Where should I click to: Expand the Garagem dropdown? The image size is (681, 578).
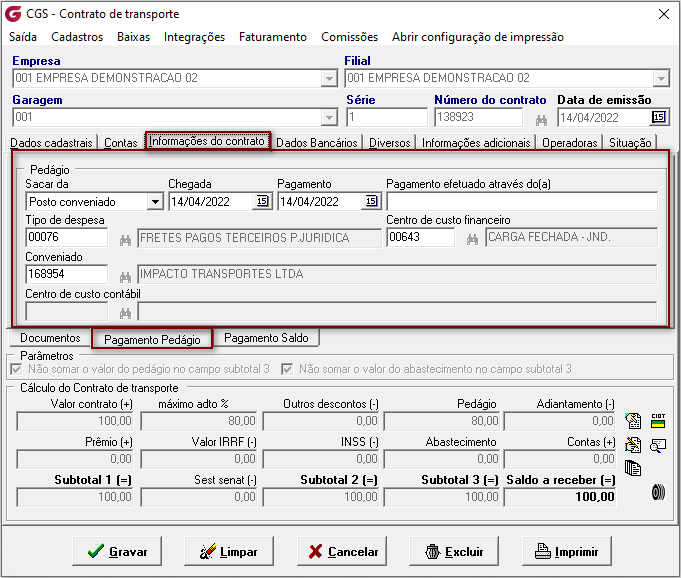click(x=329, y=118)
